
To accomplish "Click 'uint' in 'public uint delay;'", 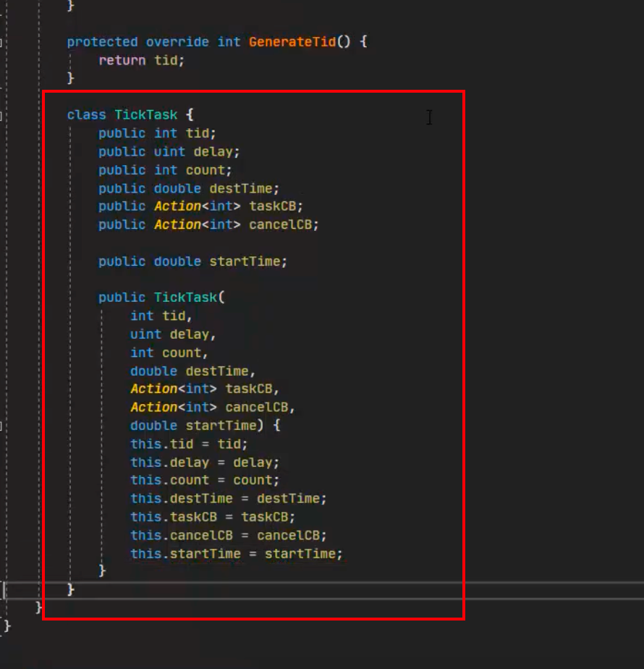I will click(x=169, y=151).
